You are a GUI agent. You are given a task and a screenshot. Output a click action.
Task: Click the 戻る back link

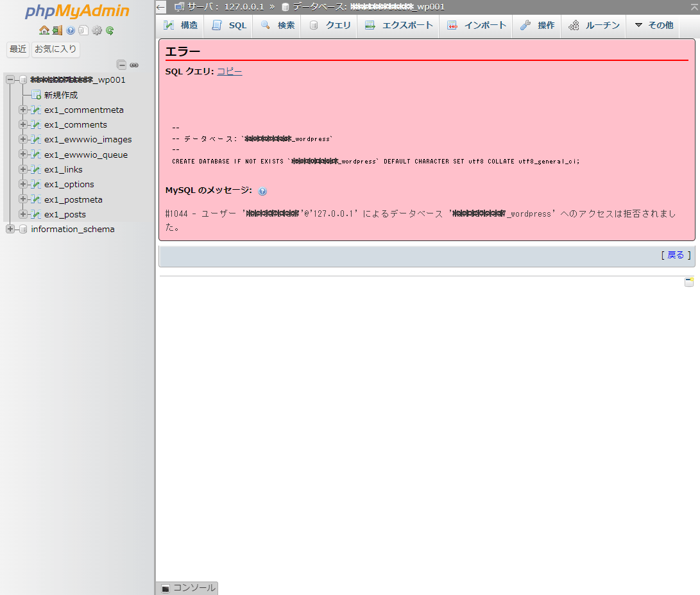[676, 255]
